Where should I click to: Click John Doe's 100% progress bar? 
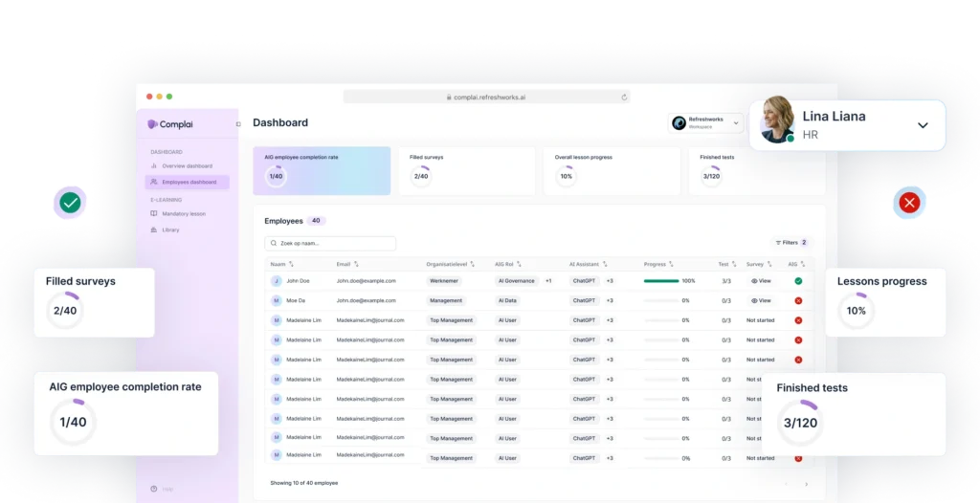(x=660, y=281)
